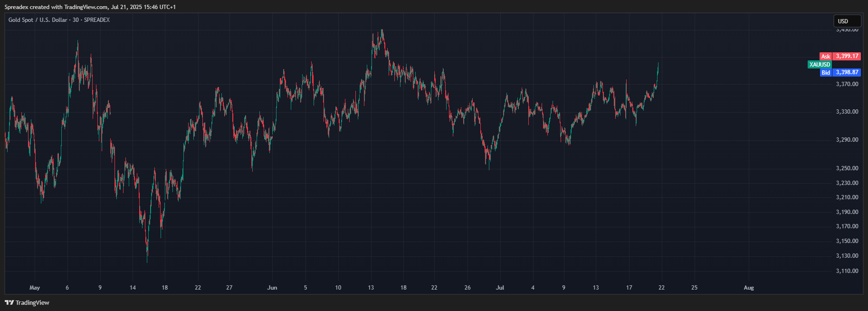
Task: Click the Jun label on the time axis
Action: pyautogui.click(x=272, y=288)
